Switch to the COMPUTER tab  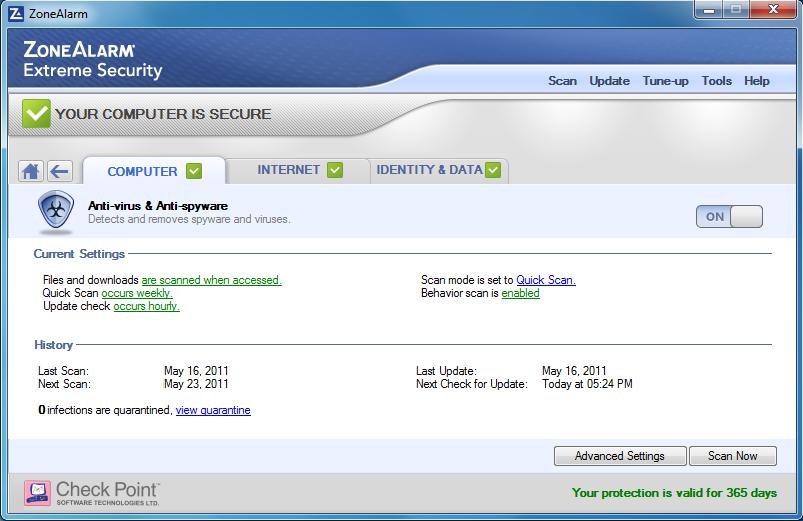[x=154, y=171]
